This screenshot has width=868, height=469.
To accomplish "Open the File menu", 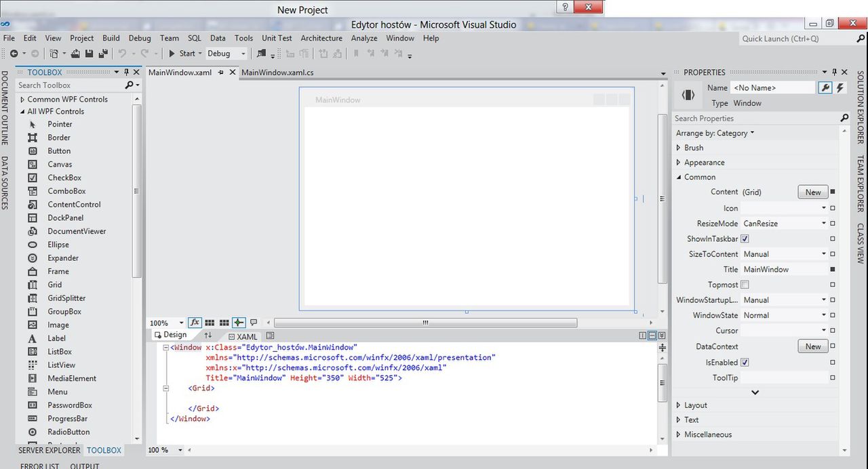I will [9, 38].
